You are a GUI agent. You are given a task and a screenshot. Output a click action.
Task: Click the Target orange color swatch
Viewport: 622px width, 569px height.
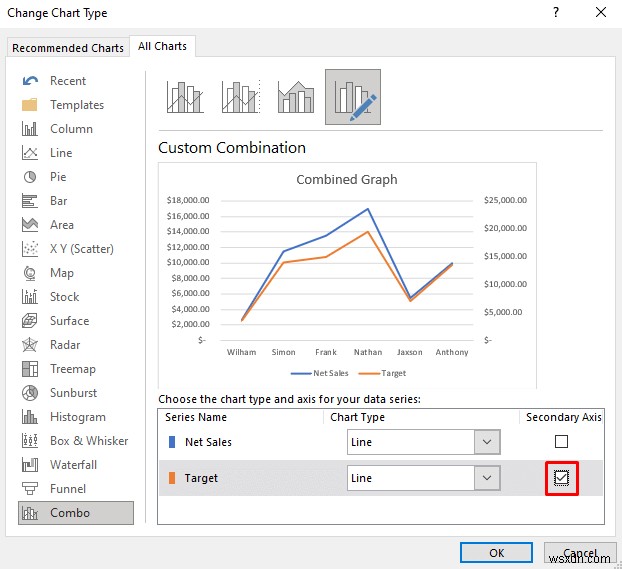coord(172,478)
